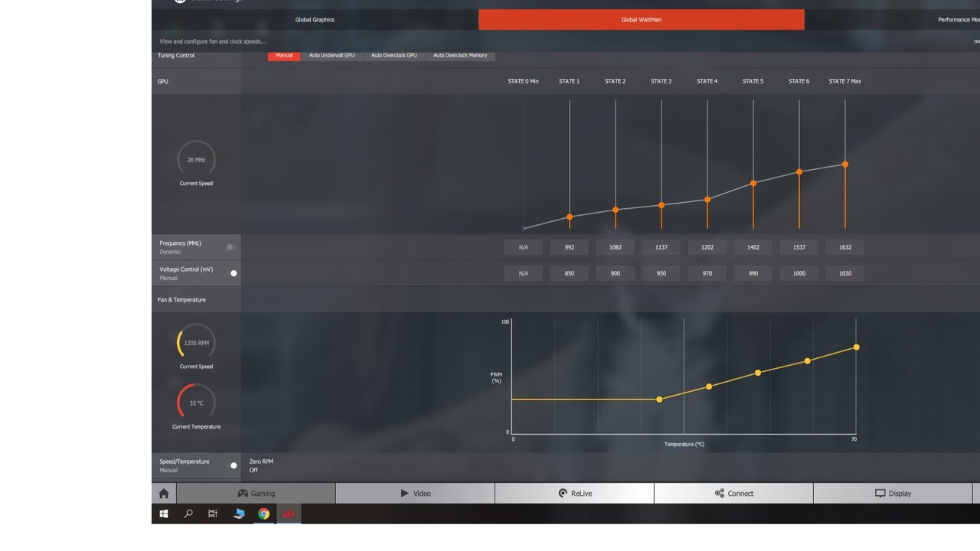Click the State 3 voltage field 950
The height and width of the screenshot is (551, 980).
[x=661, y=273]
